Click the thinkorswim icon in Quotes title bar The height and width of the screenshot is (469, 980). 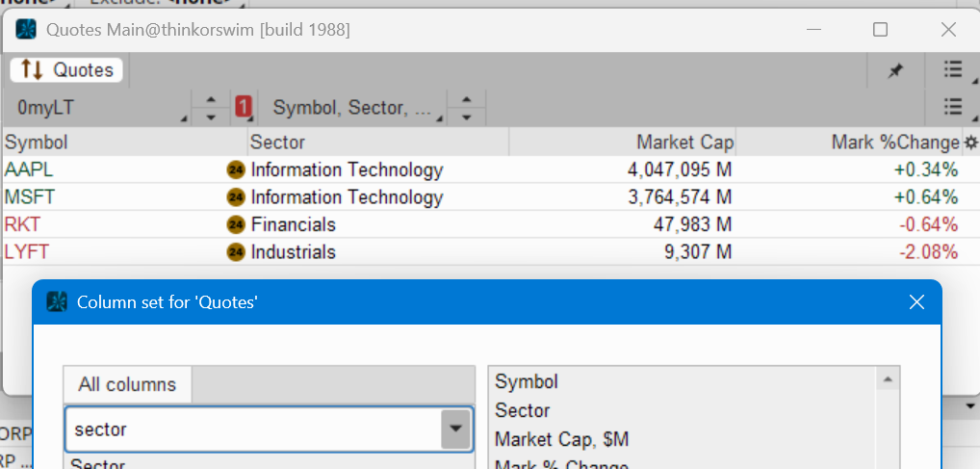point(27,30)
